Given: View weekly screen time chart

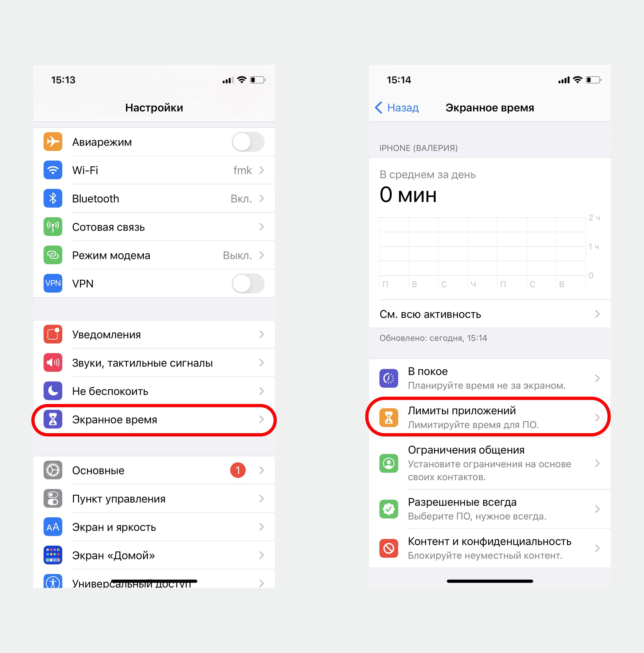Looking at the screenshot, I should [x=472, y=253].
